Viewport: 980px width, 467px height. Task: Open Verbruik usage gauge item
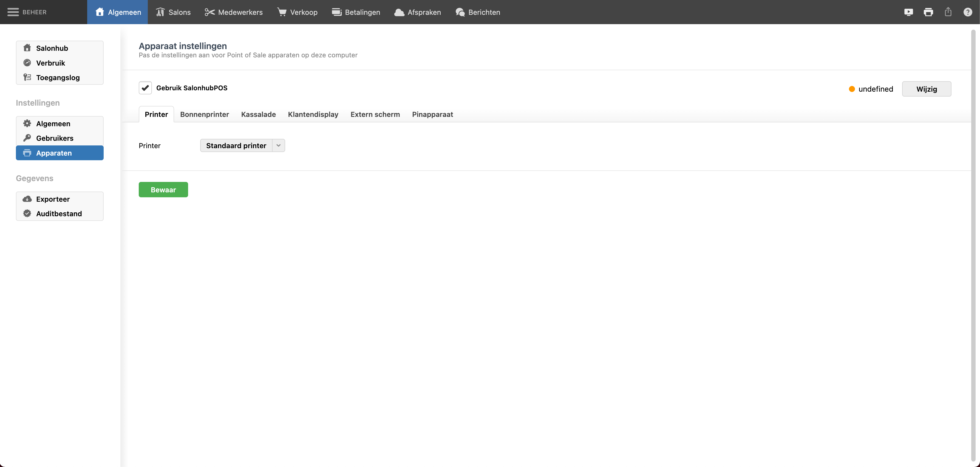point(51,63)
